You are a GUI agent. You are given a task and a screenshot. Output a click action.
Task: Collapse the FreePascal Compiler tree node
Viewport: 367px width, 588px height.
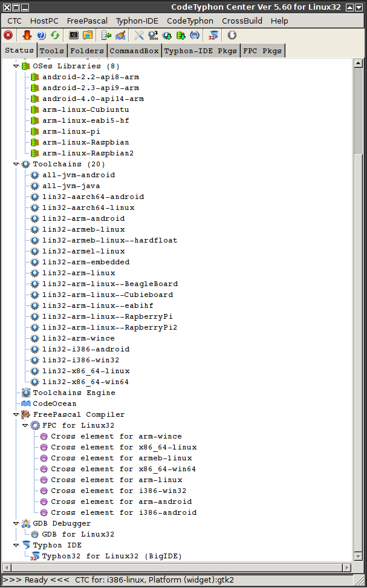coord(16,415)
